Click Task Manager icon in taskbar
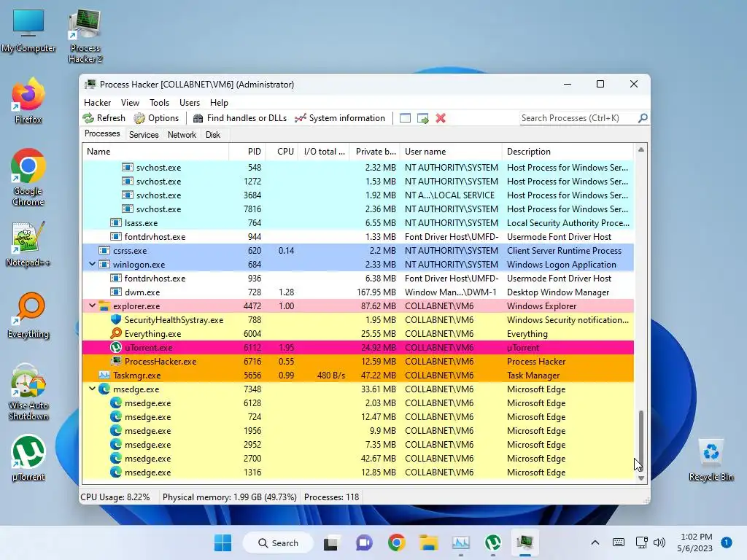747x560 pixels. [461, 542]
